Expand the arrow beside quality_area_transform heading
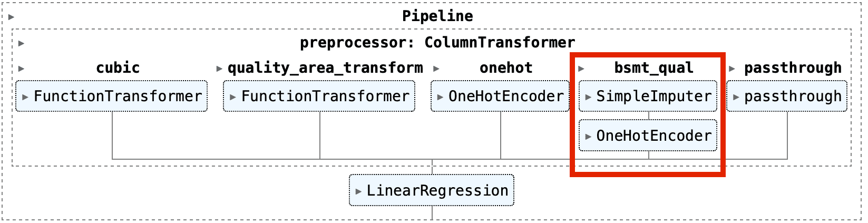Screen dimensions: 868x223 pos(219,69)
